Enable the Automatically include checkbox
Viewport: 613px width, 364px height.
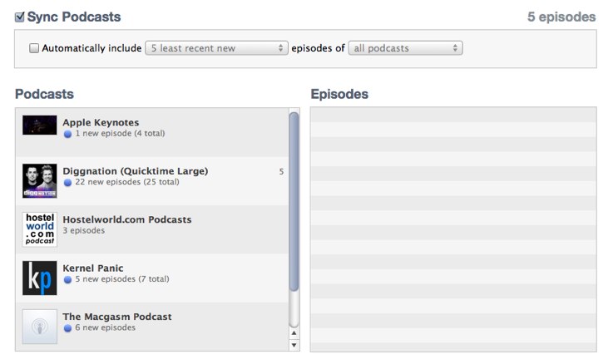(34, 48)
